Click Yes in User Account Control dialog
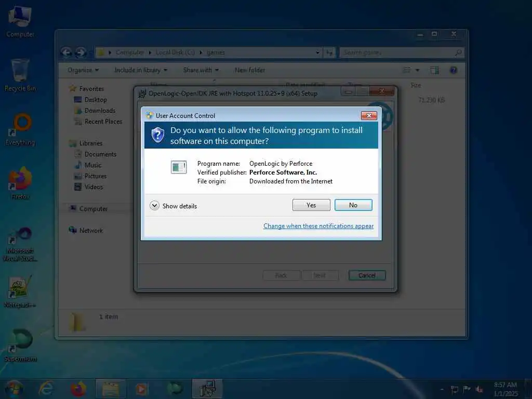 (311, 205)
